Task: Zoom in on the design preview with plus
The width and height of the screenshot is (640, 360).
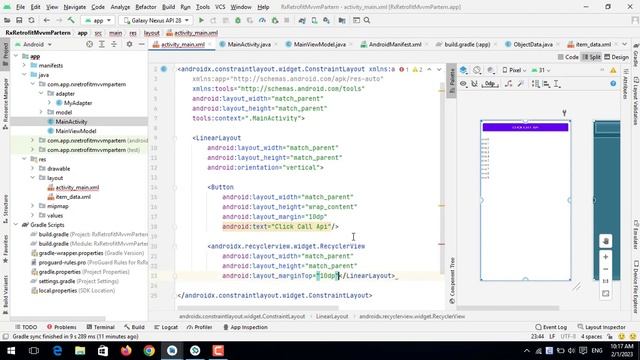Action: coord(606,257)
